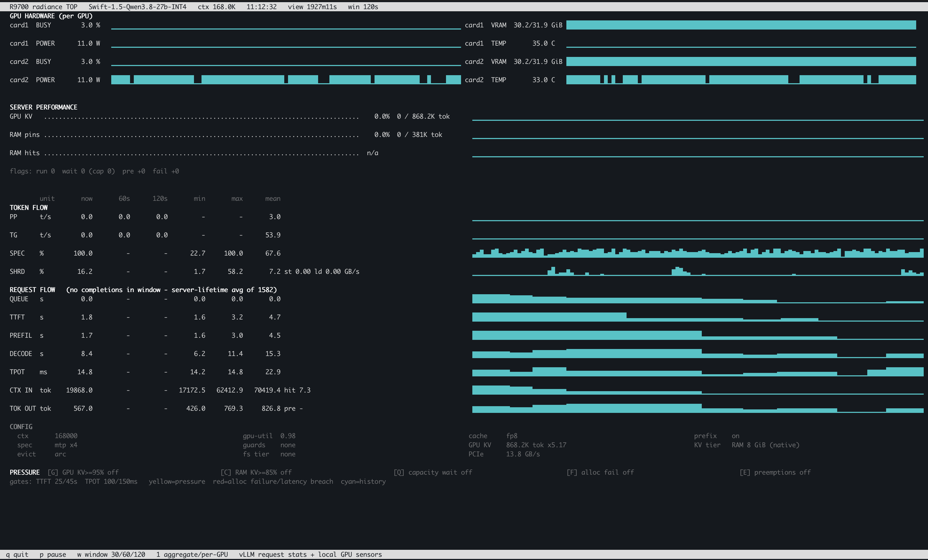Click the TTFT history sparkline
Image resolution: width=928 pixels, height=560 pixels.
pos(697,317)
